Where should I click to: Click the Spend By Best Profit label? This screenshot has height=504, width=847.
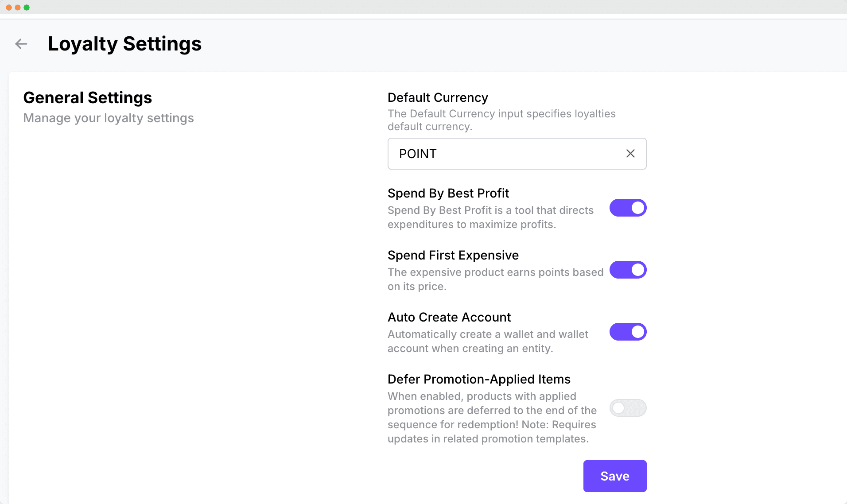[448, 193]
